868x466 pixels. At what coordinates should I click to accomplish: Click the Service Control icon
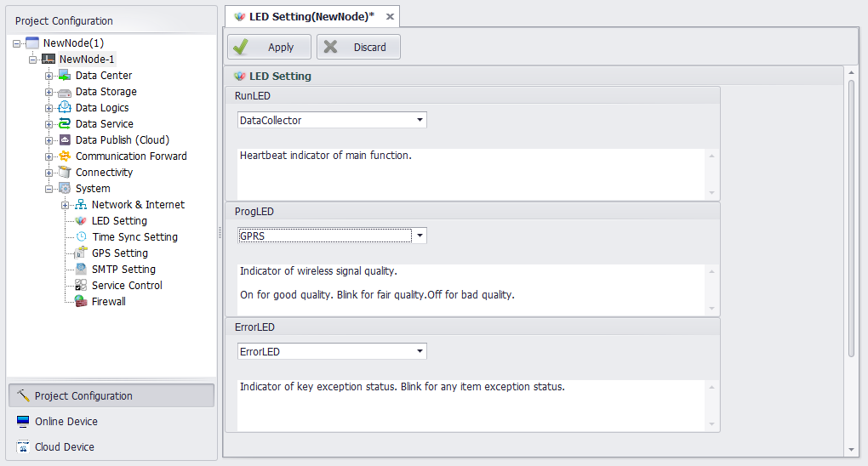(x=81, y=286)
